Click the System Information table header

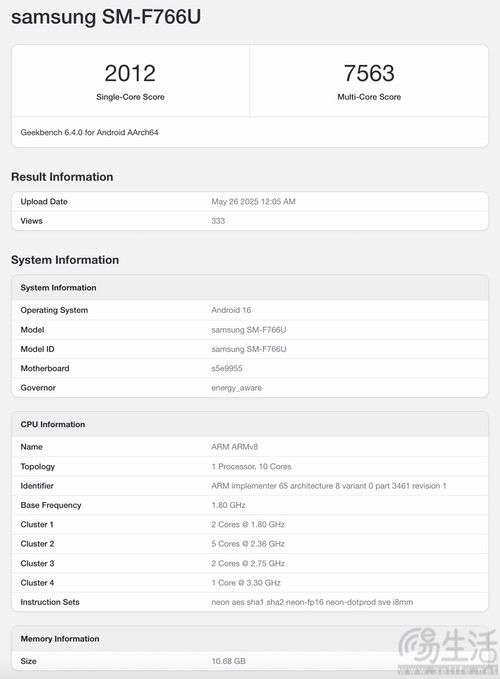[250, 288]
